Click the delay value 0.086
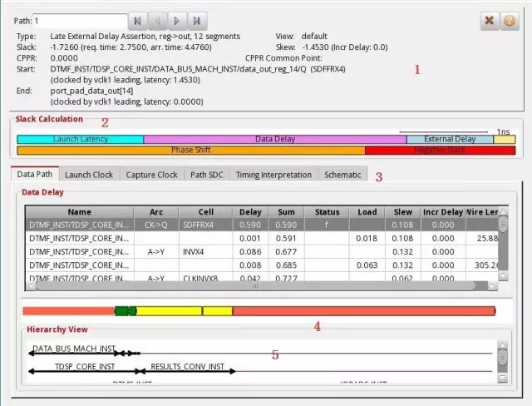This screenshot has height=406, width=532. point(250,252)
